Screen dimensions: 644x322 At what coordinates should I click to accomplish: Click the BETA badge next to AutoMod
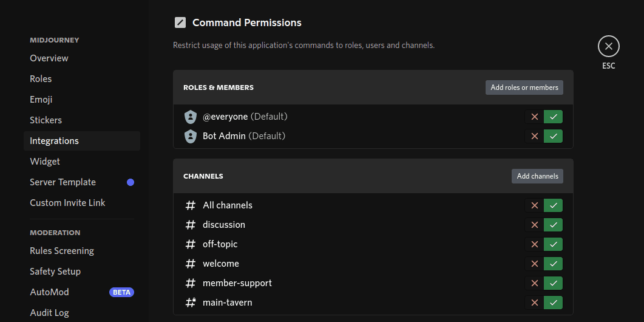tap(121, 292)
